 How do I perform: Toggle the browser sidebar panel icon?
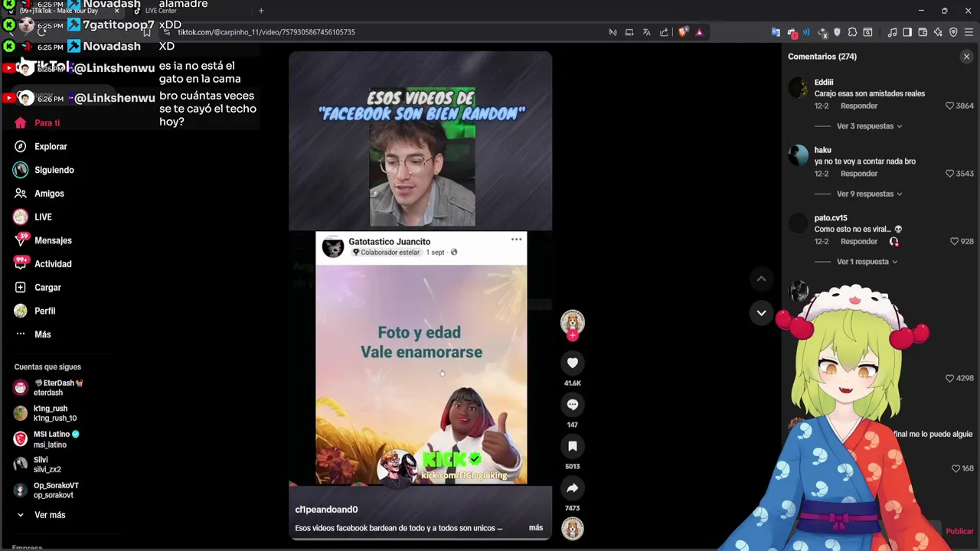[907, 32]
